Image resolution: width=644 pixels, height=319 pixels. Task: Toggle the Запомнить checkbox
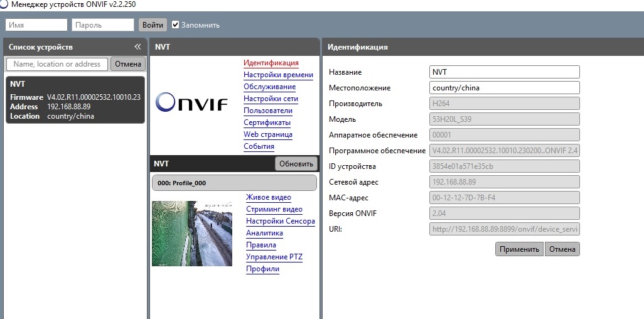[x=176, y=25]
